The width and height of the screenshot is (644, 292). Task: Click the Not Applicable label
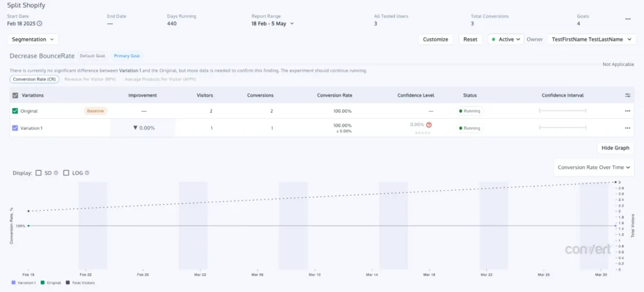(618, 65)
